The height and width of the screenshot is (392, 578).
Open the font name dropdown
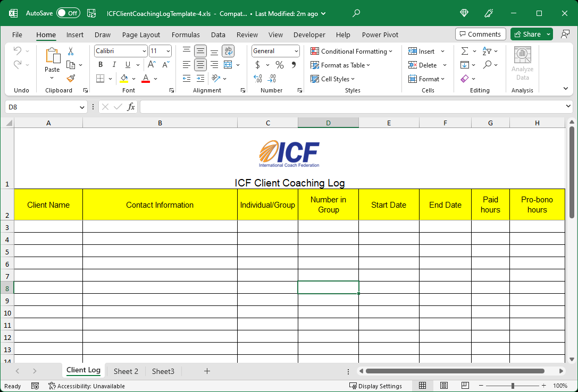[144, 52]
